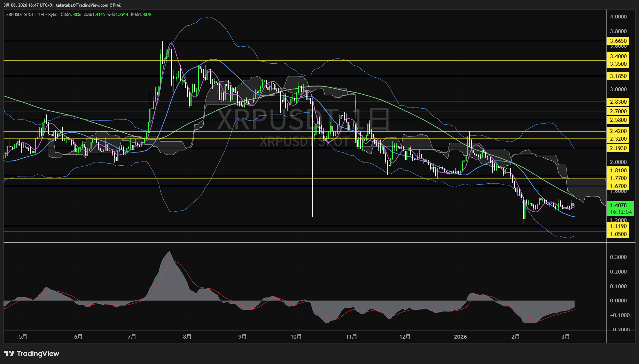Select the 1.0500 price level label
Image resolution: width=639 pixels, height=364 pixels.
(x=618, y=234)
